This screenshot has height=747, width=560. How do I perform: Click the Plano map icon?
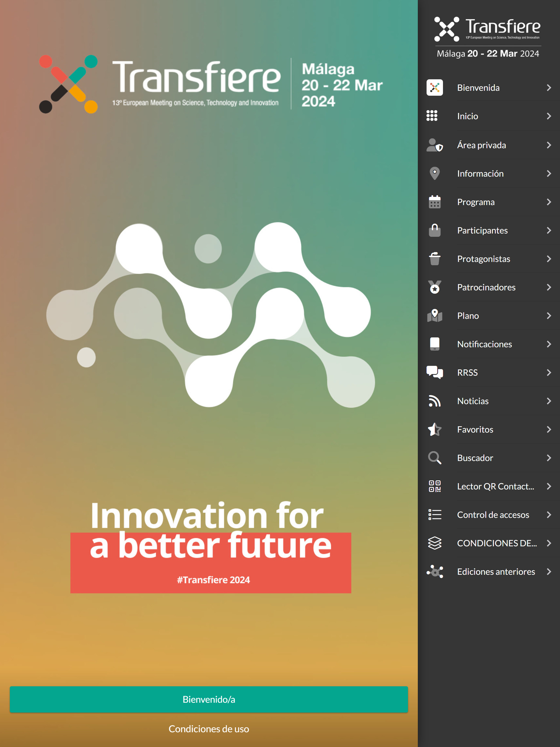point(434,316)
